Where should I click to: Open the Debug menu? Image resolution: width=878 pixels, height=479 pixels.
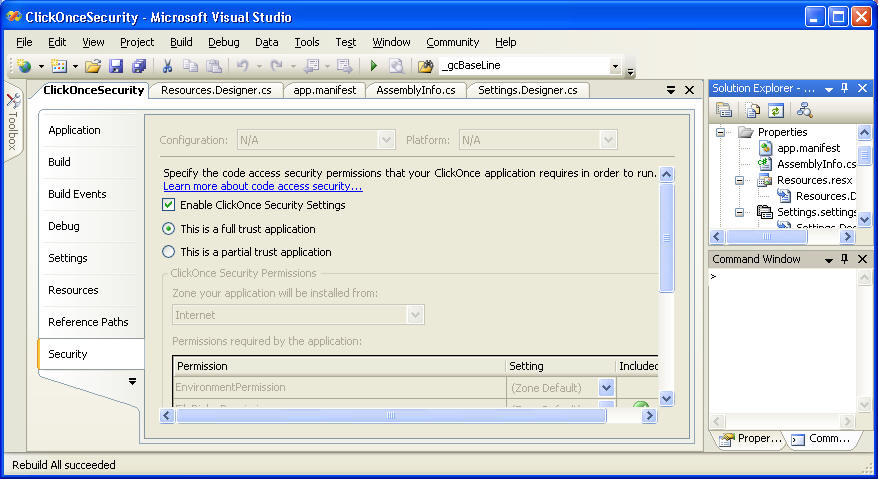coord(223,42)
